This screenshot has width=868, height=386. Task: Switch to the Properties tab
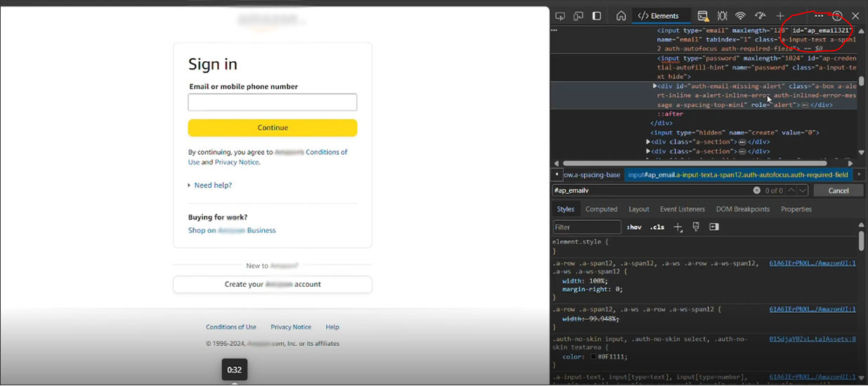pyautogui.click(x=796, y=209)
